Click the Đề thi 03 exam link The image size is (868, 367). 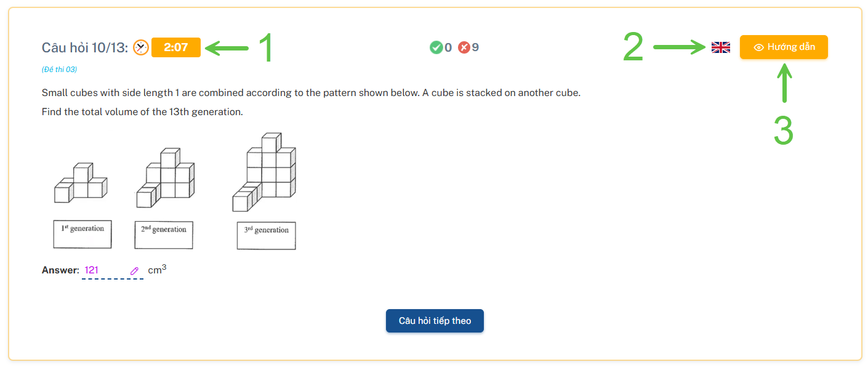point(59,70)
